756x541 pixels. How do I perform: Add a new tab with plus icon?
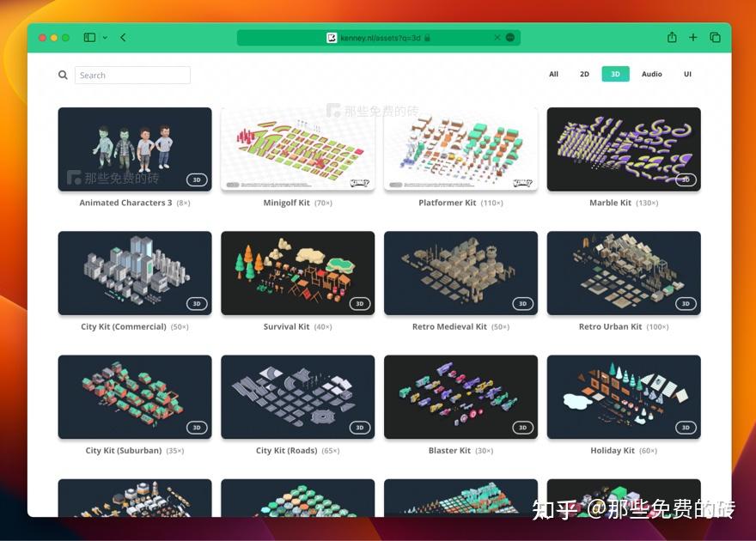point(692,37)
